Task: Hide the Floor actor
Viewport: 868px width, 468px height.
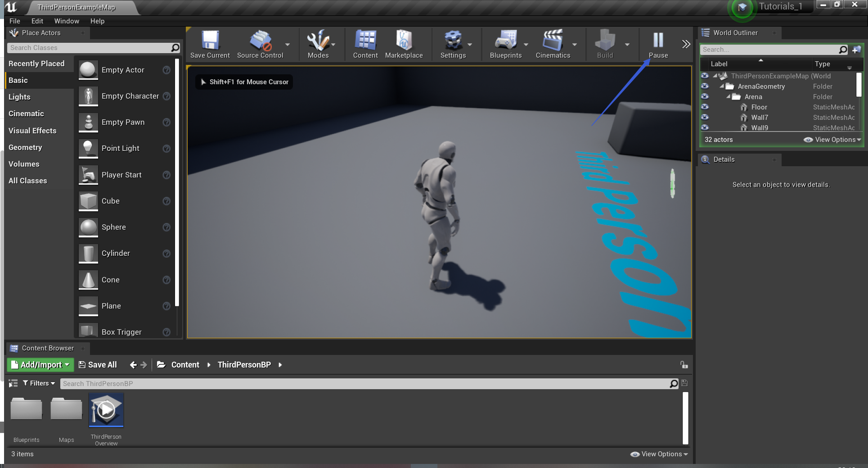Action: pos(705,107)
